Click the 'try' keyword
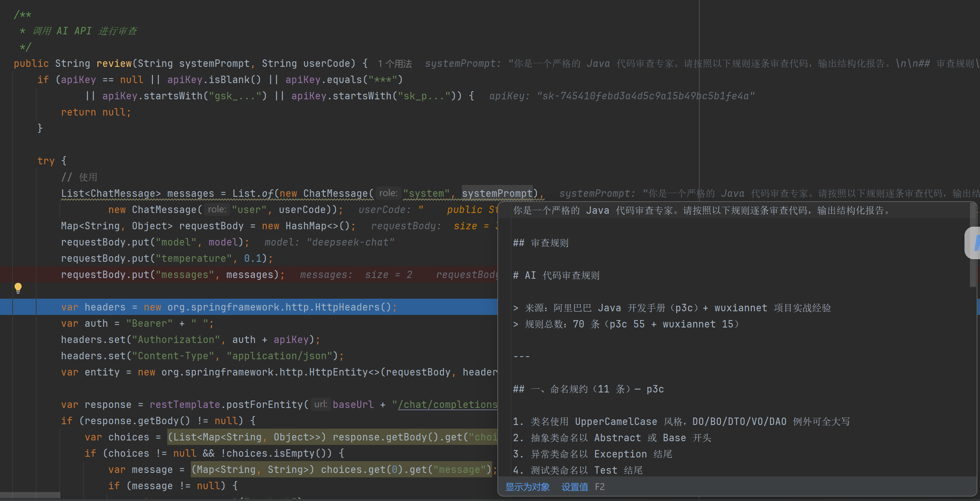The height and width of the screenshot is (501, 980). tap(46, 161)
